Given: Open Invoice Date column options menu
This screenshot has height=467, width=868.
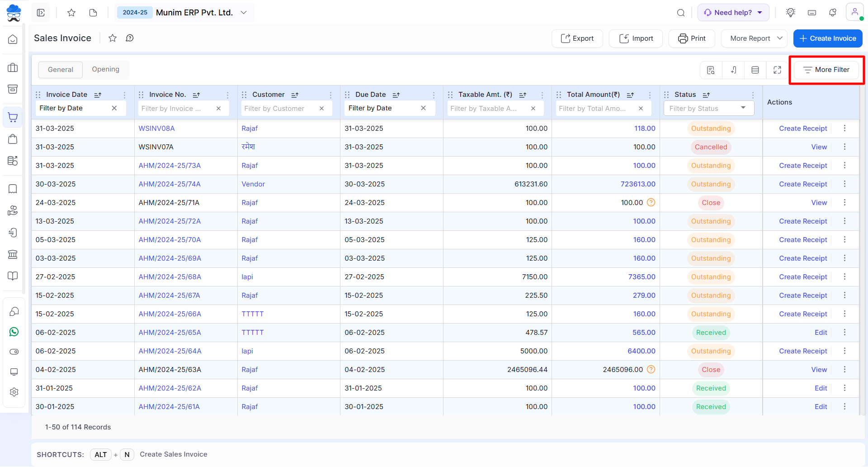Looking at the screenshot, I should 125,95.
